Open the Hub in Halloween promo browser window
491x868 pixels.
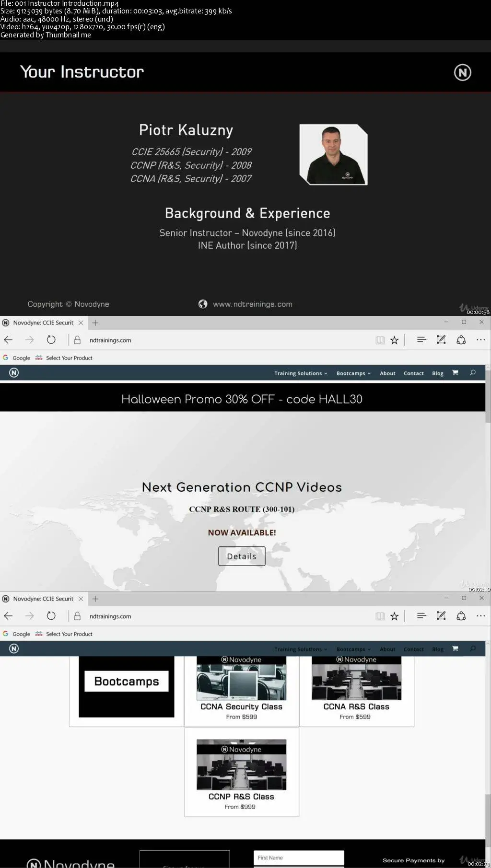421,339
